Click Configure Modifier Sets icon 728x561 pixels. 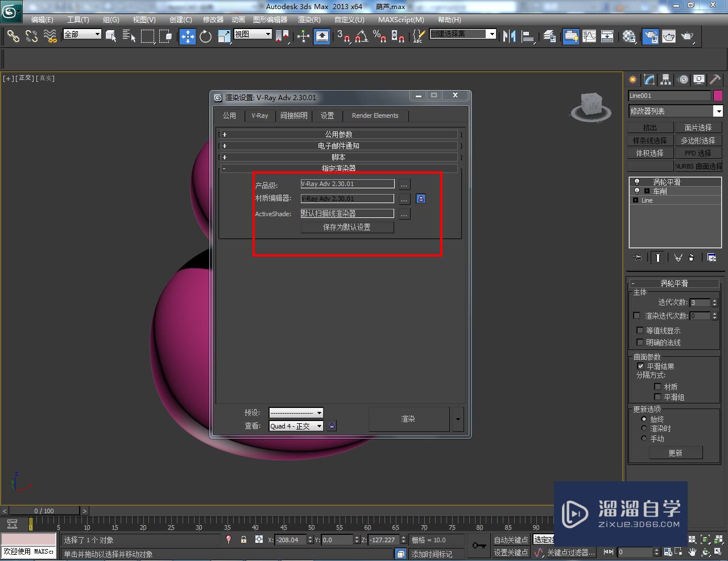click(x=712, y=257)
